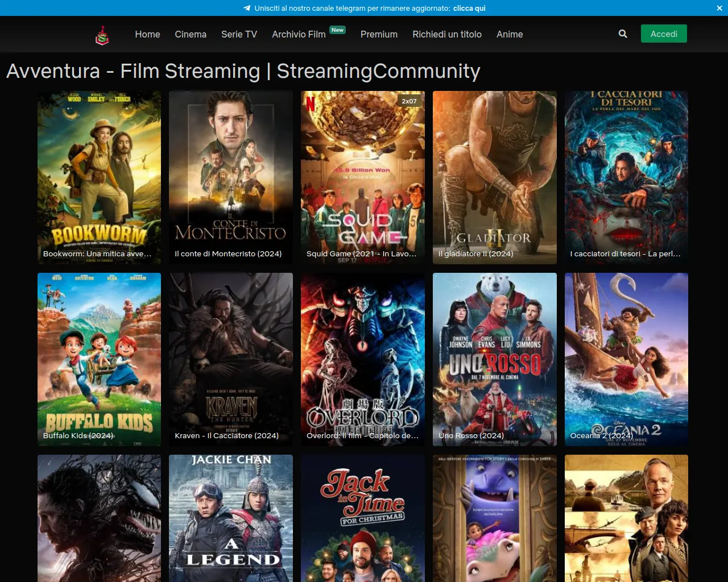
Task: Click the StreamingCommunity logo
Action: (102, 34)
